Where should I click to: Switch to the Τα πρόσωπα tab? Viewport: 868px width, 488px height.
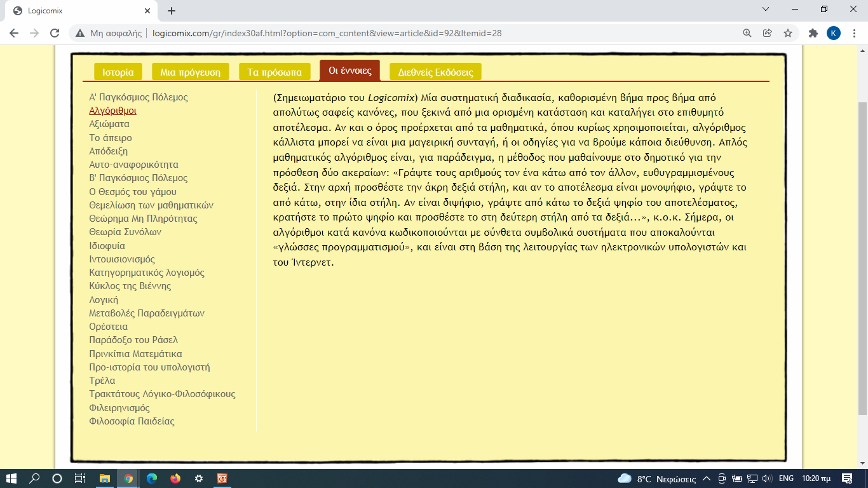click(x=275, y=72)
